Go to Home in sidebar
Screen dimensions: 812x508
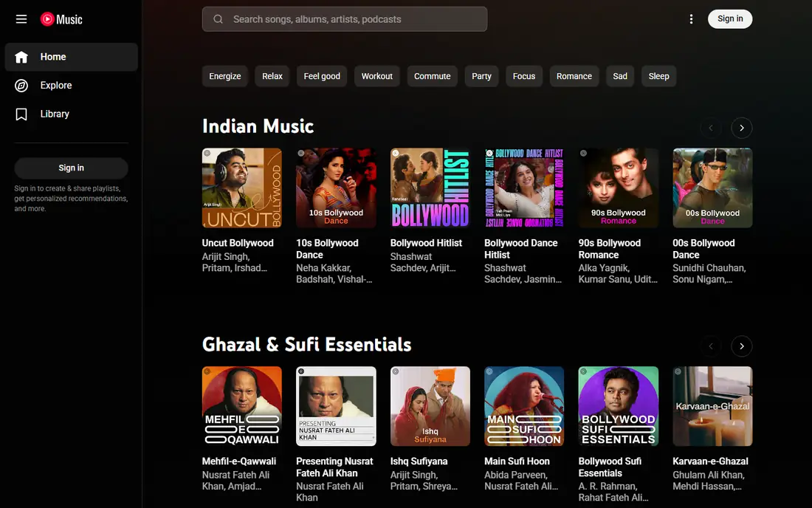pyautogui.click(x=72, y=57)
